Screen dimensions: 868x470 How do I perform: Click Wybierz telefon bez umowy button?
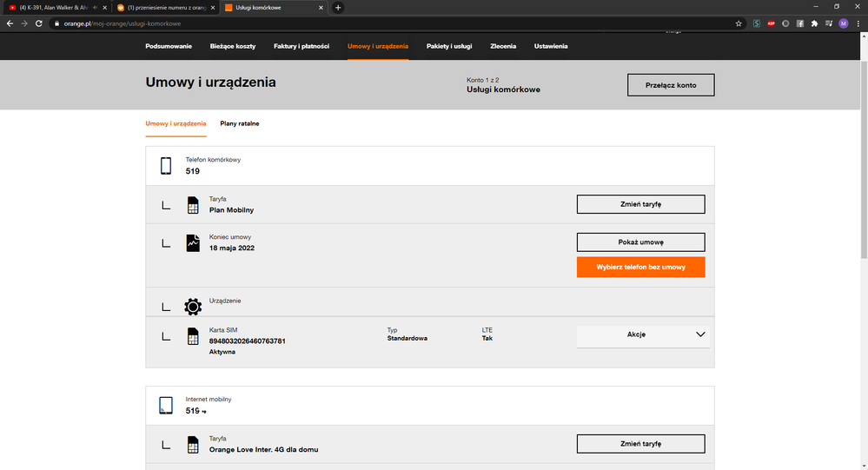pos(640,267)
